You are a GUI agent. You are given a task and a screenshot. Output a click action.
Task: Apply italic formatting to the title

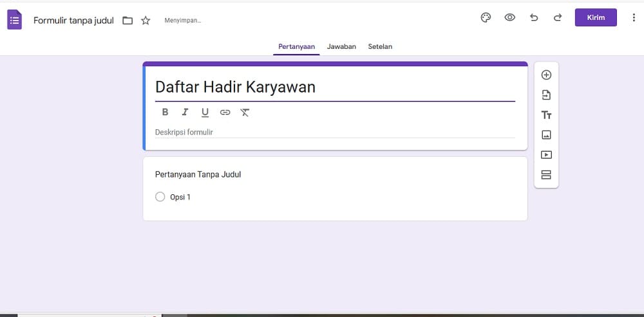point(185,112)
